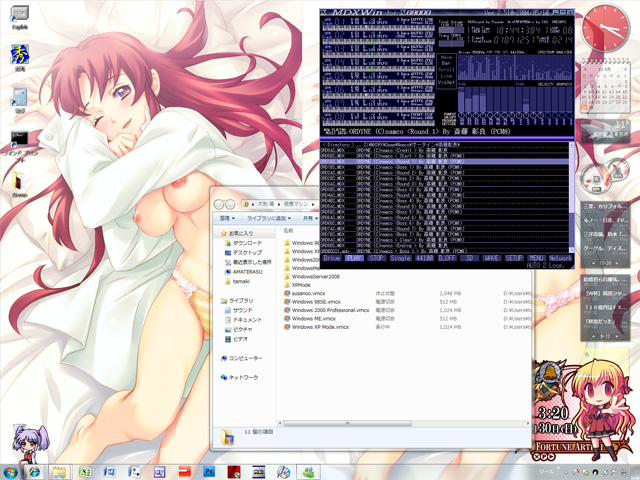
Task: Toggle the 44100 sample rate button
Action: (x=423, y=258)
